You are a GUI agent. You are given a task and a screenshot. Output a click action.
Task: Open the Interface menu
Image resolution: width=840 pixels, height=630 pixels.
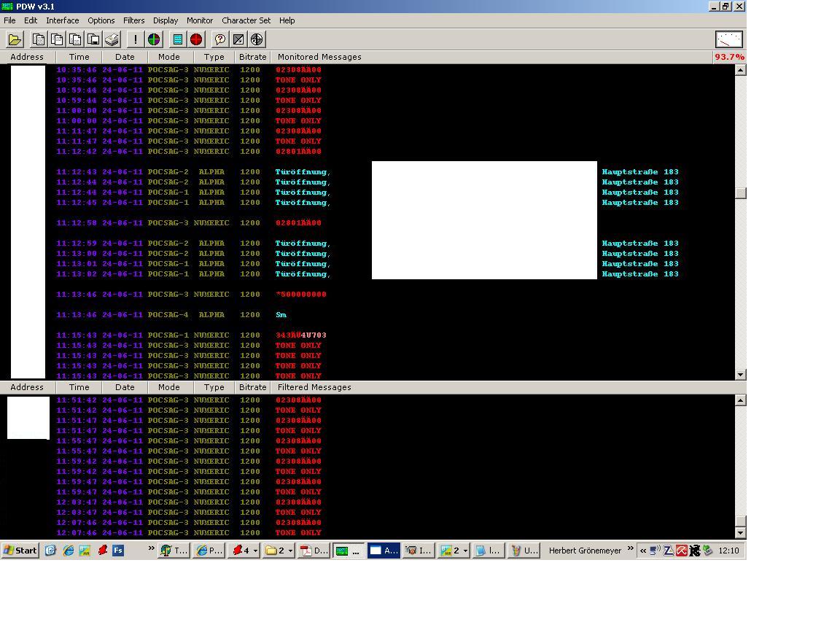coord(63,20)
